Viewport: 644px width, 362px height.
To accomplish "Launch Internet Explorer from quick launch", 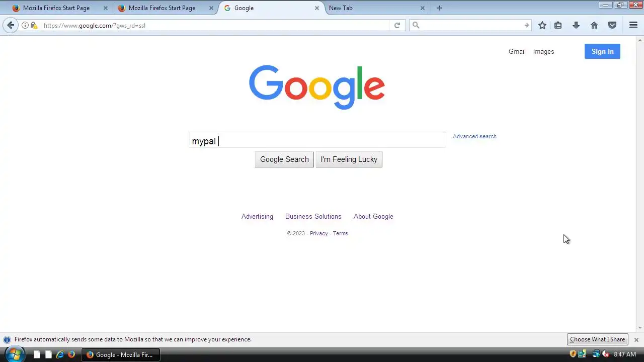I will (60, 354).
